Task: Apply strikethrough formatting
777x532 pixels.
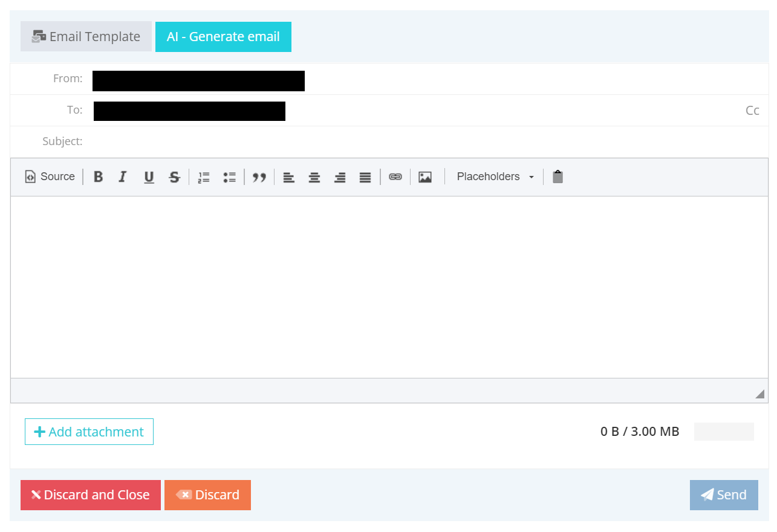Action: [174, 177]
